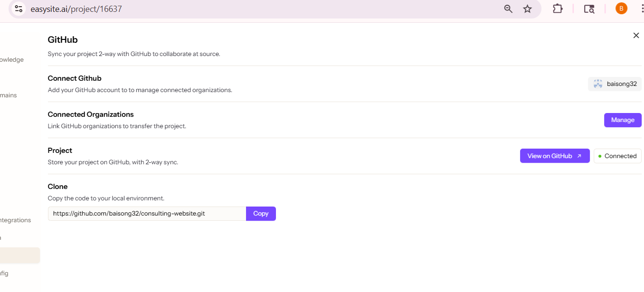This screenshot has width=644, height=292.
Task: Bookmark this page with the star icon
Action: pyautogui.click(x=527, y=9)
